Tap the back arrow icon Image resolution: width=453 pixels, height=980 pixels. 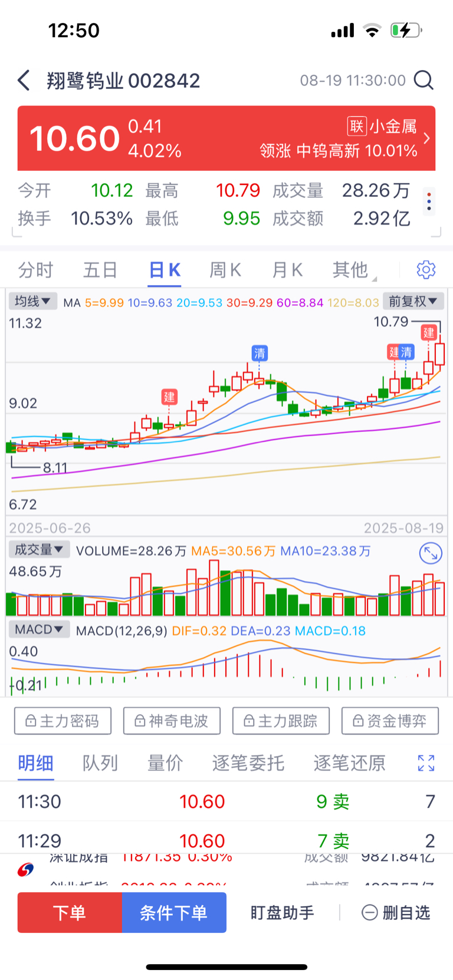(x=24, y=80)
